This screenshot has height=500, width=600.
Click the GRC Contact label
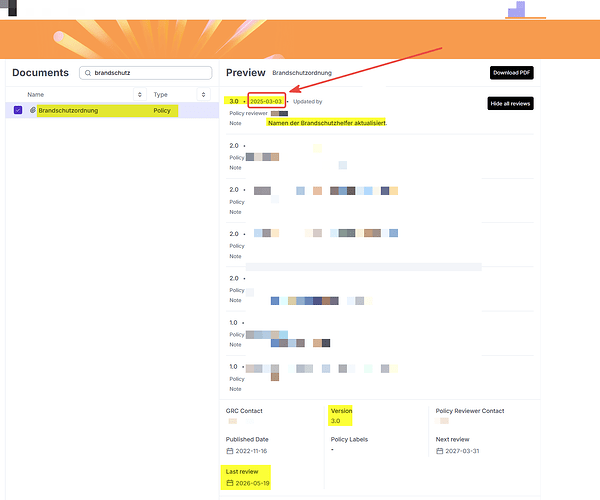tap(244, 411)
